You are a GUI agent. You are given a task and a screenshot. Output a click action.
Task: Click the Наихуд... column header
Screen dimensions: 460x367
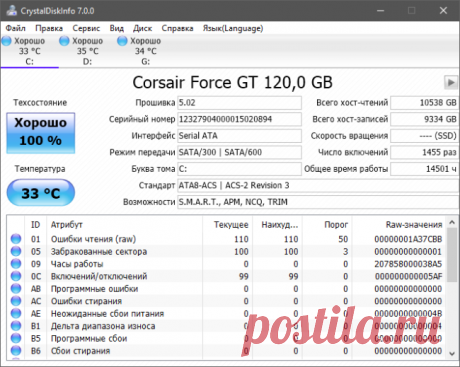click(277, 225)
